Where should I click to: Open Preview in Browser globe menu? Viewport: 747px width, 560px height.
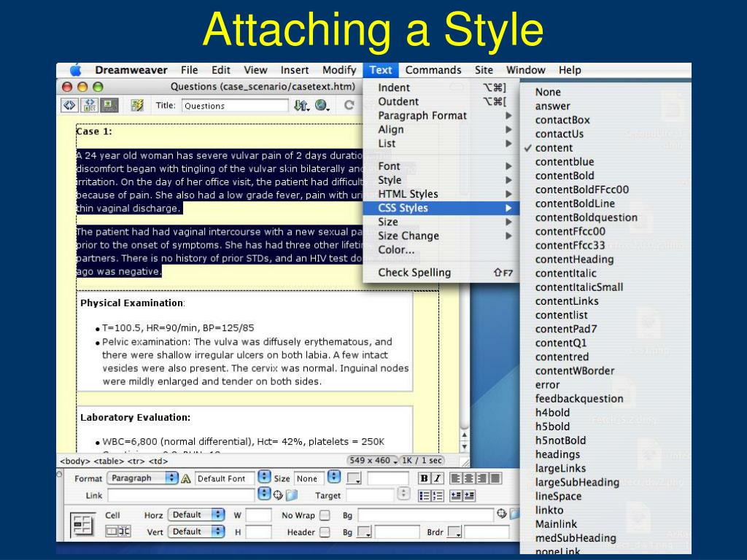pyautogui.click(x=322, y=105)
